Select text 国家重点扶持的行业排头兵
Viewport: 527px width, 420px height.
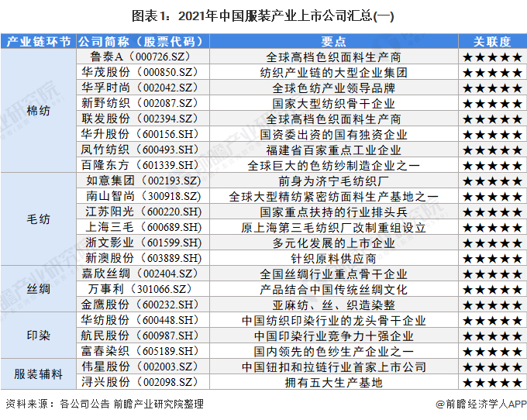(x=334, y=212)
